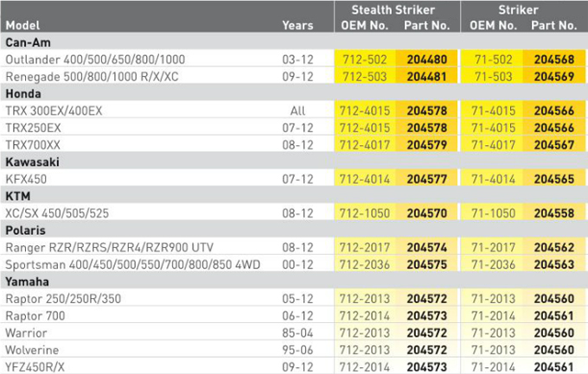Select 204566 in the TRX250EX row

coord(554,128)
